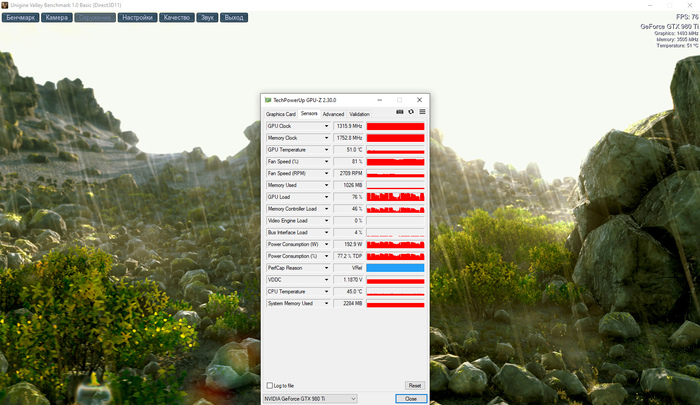Expand the GPU Temperature sensor dropdown
Screen dimensions: 700x405
pyautogui.click(x=326, y=150)
